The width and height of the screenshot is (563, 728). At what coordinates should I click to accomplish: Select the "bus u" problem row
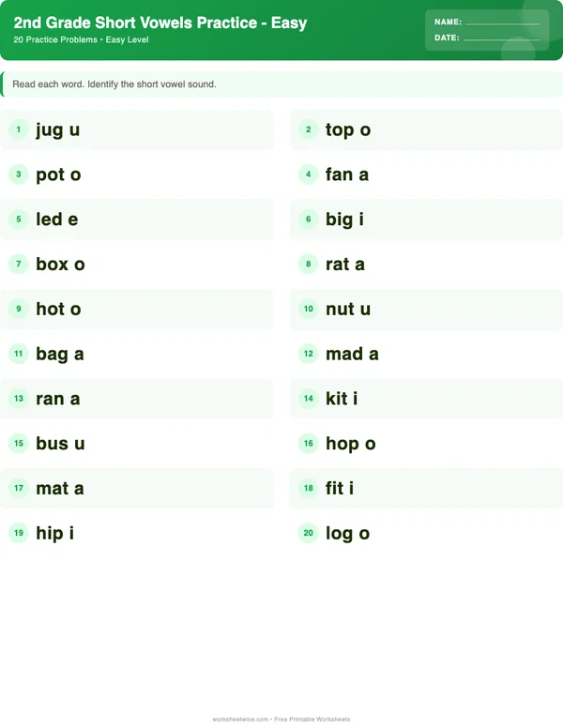point(136,443)
